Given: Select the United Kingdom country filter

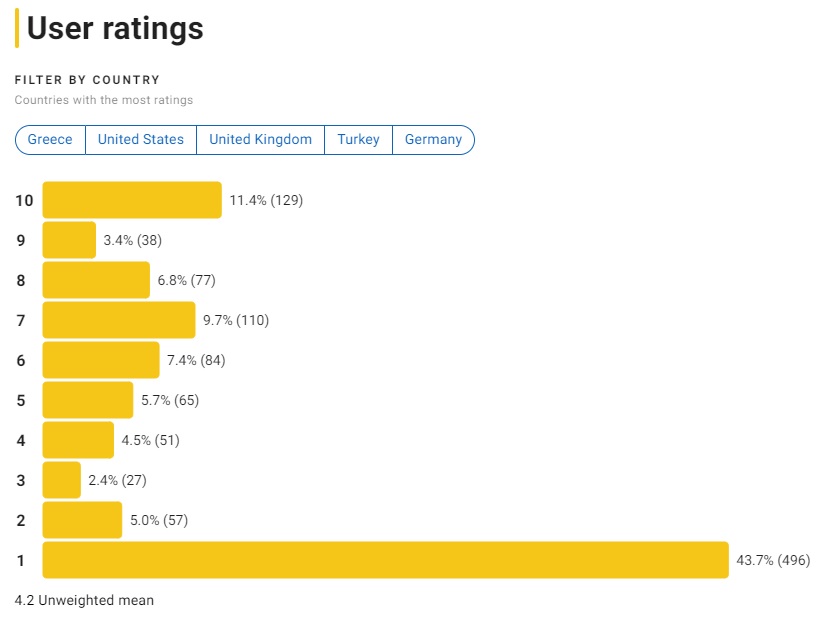Looking at the screenshot, I should click(x=260, y=140).
